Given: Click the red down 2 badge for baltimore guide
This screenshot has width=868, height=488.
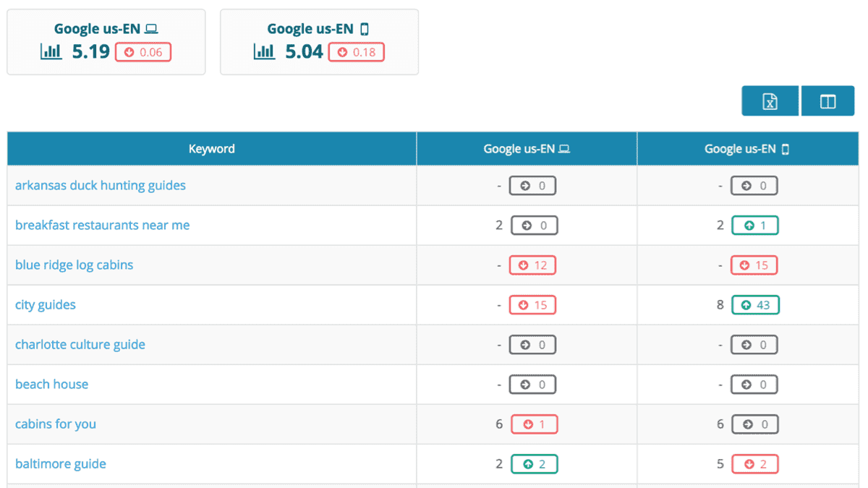Looking at the screenshot, I should click(755, 464).
